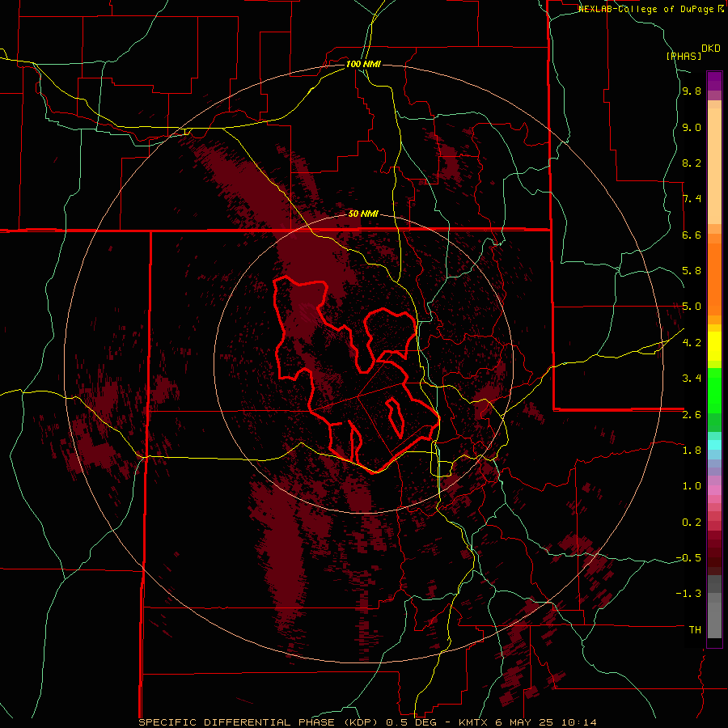Click the -1.3 scale value
This screenshot has width=728, height=728.
pos(688,594)
